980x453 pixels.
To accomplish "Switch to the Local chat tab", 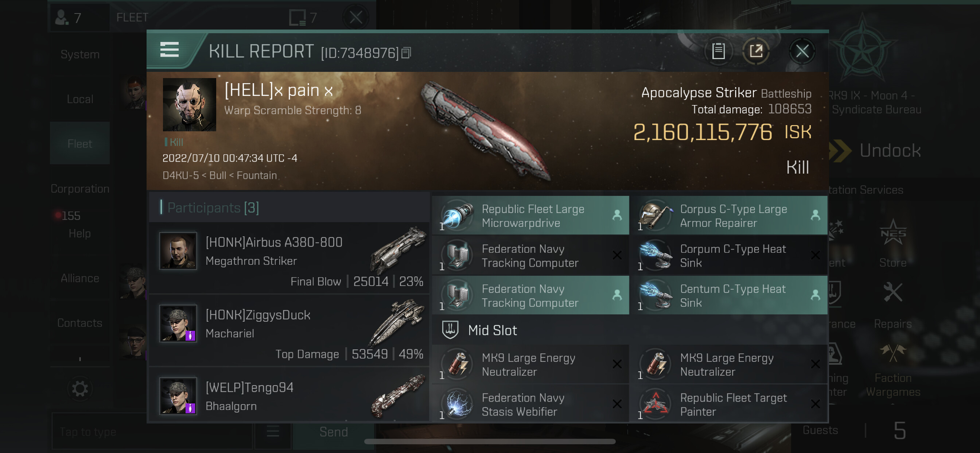I will (x=80, y=99).
